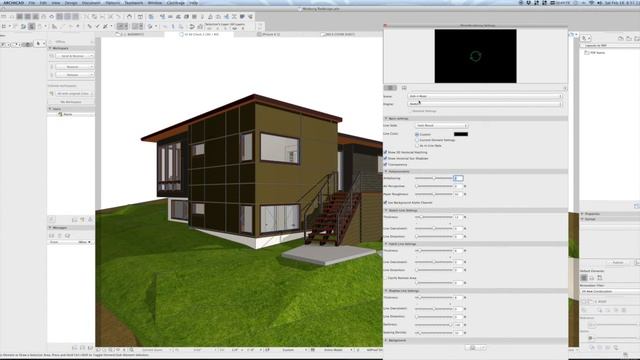Expand the Background section
Screen dimensions: 640x360
386,340
